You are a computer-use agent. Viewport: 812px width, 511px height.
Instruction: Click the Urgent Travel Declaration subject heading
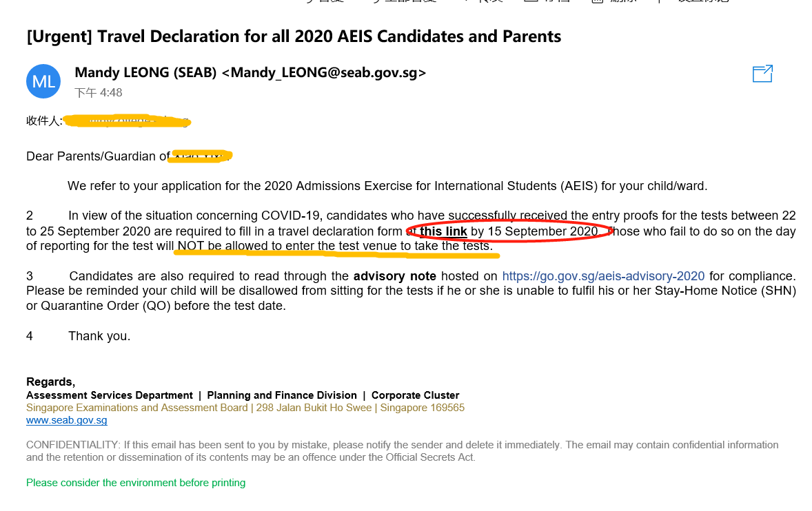[x=294, y=36]
